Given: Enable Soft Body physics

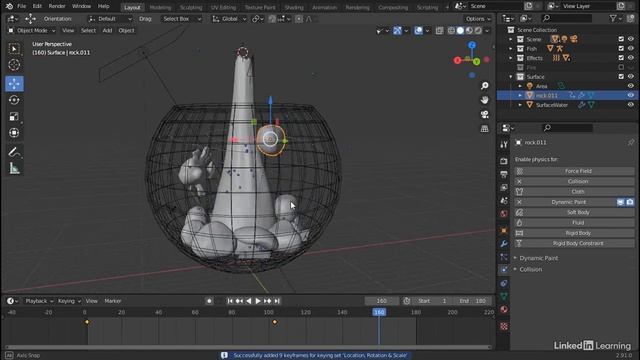Looking at the screenshot, I should click(574, 212).
